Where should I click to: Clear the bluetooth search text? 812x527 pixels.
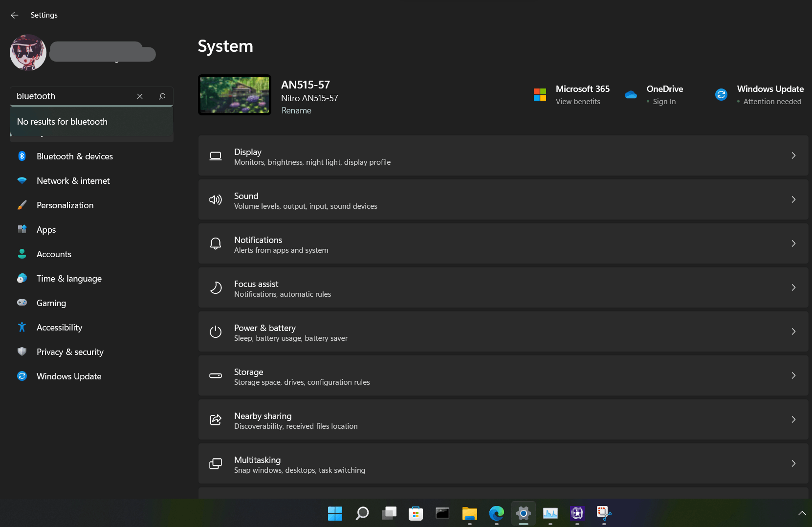[140, 96]
